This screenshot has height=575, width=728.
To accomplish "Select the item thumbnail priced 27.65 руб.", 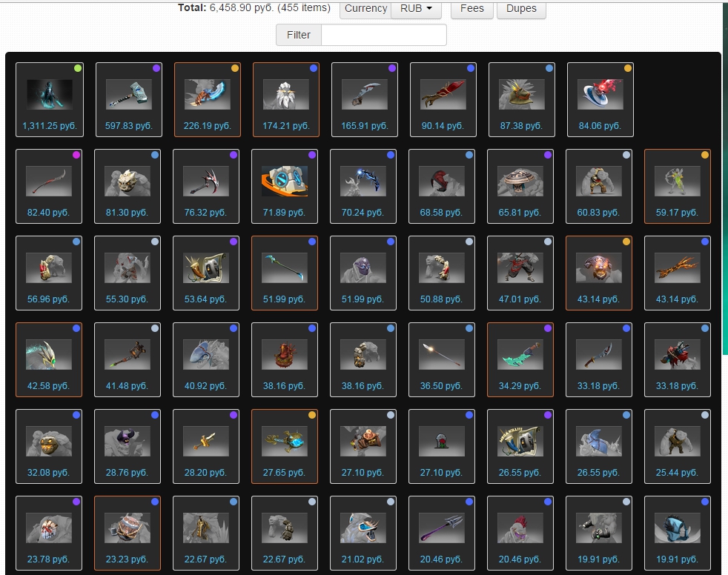I will click(x=285, y=441).
